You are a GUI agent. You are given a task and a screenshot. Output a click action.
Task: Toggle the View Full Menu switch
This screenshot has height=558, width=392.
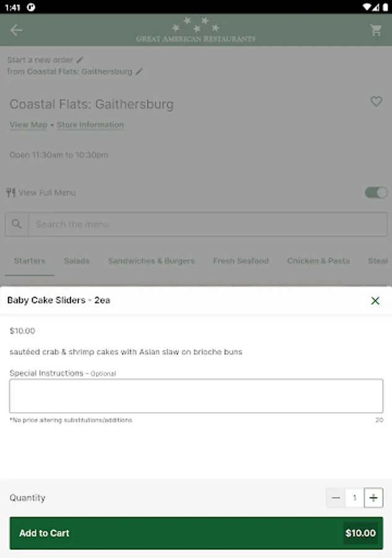(376, 193)
